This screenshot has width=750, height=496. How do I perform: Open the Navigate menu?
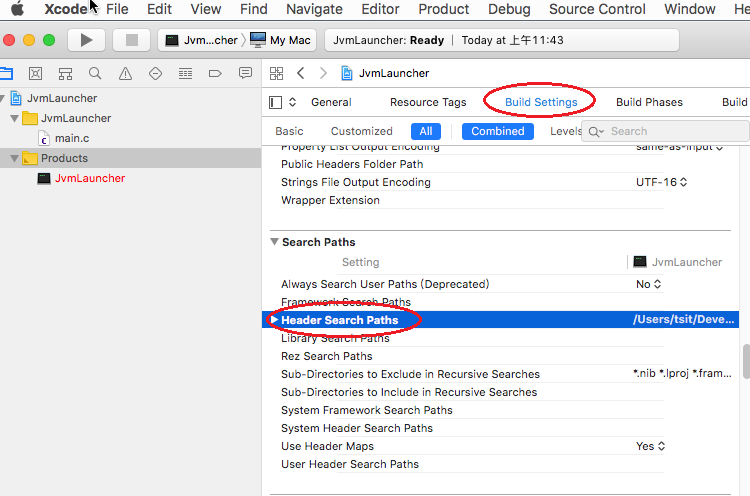(x=314, y=9)
